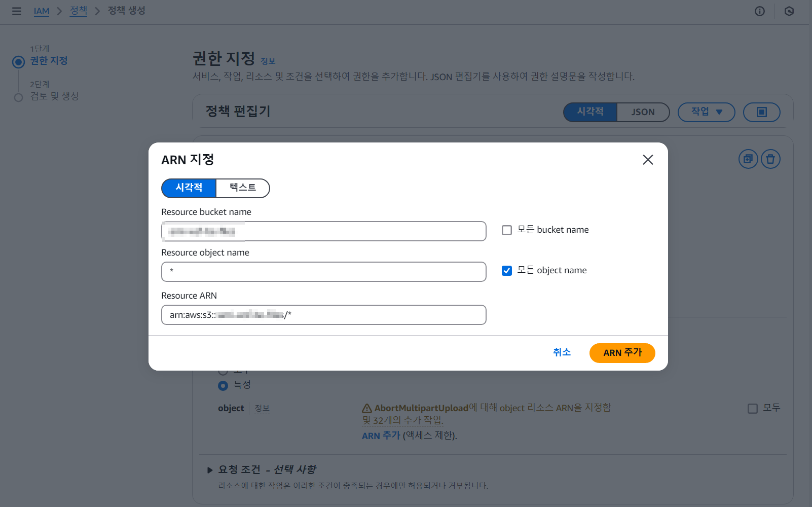Check the 모든 bucket name checkbox
Image resolution: width=812 pixels, height=507 pixels.
[507, 230]
